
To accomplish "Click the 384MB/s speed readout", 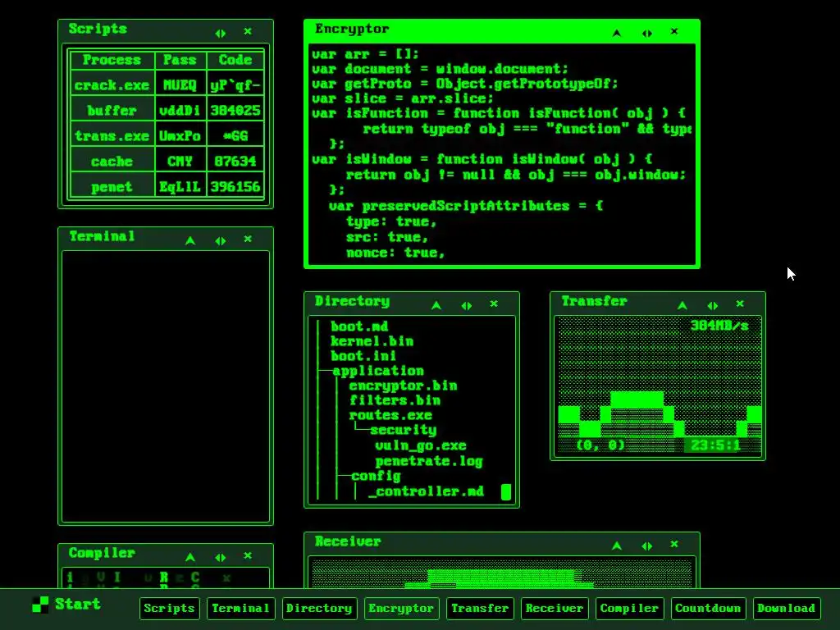I will [719, 325].
